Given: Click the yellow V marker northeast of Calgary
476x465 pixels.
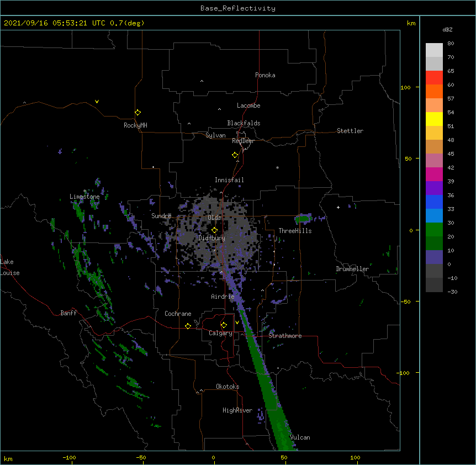Looking at the screenshot, I should (237, 323).
